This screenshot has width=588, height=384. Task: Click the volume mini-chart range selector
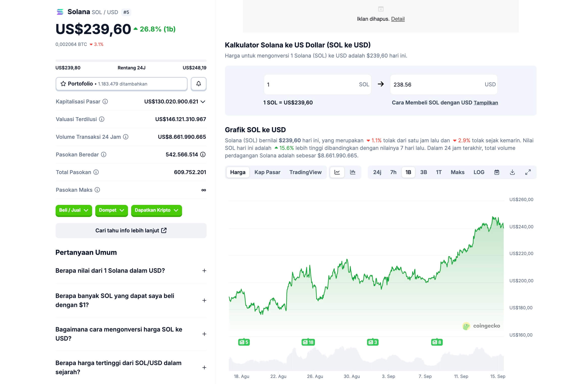(366, 359)
